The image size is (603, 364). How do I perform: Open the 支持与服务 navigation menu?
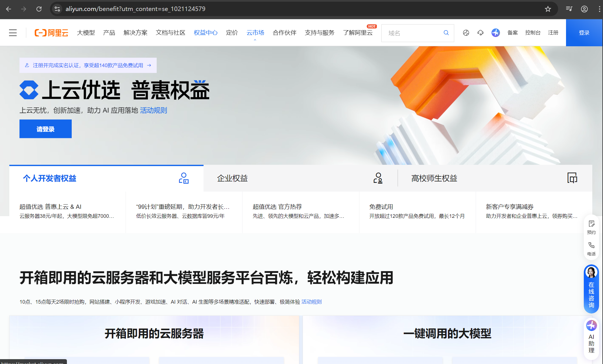[x=320, y=33]
